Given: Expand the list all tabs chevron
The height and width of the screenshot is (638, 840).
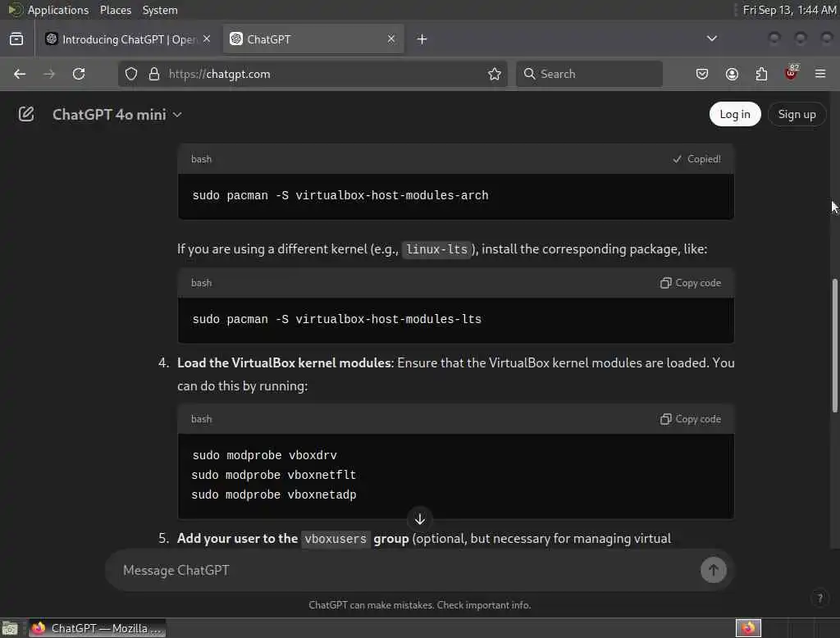Looking at the screenshot, I should coord(711,39).
